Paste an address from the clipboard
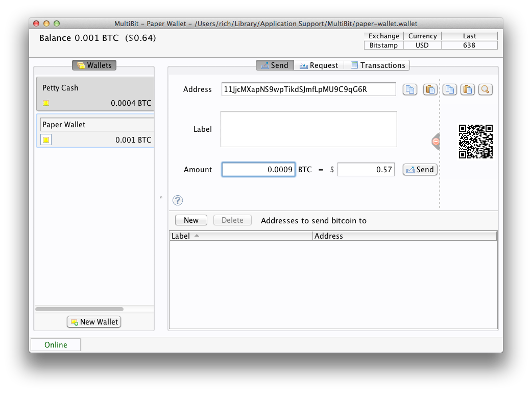This screenshot has width=532, height=393. [x=430, y=89]
